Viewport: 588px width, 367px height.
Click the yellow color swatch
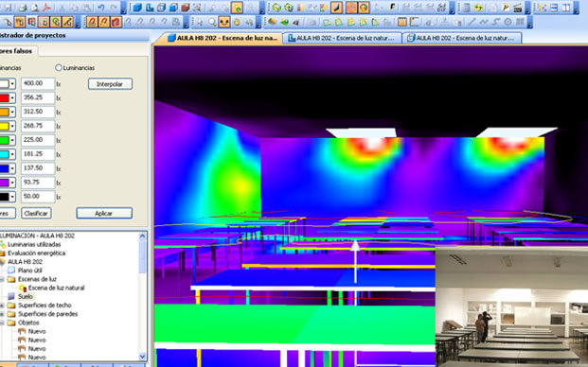pos(4,126)
